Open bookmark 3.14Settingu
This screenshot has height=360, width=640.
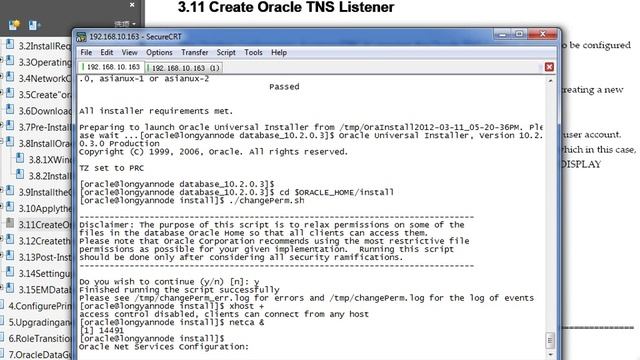(x=45, y=273)
